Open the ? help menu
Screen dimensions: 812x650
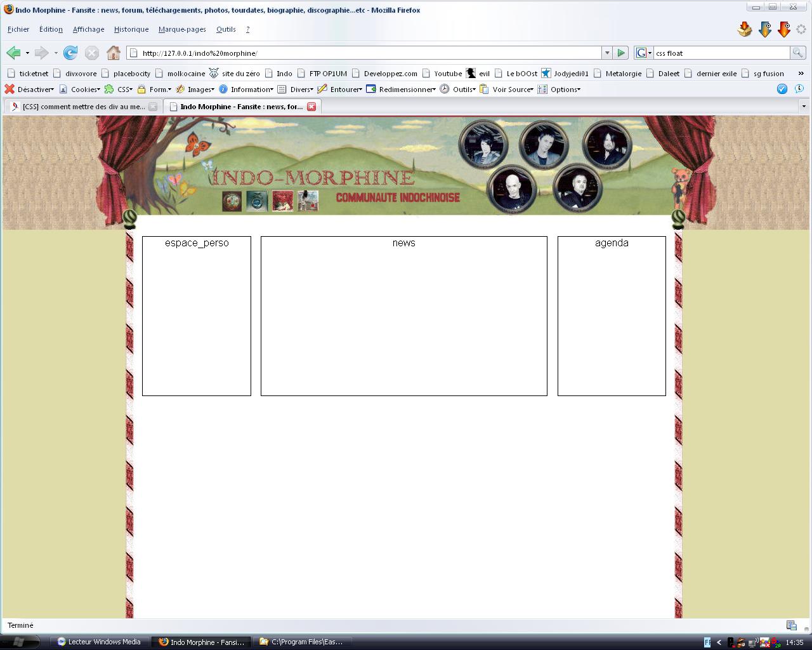point(247,29)
